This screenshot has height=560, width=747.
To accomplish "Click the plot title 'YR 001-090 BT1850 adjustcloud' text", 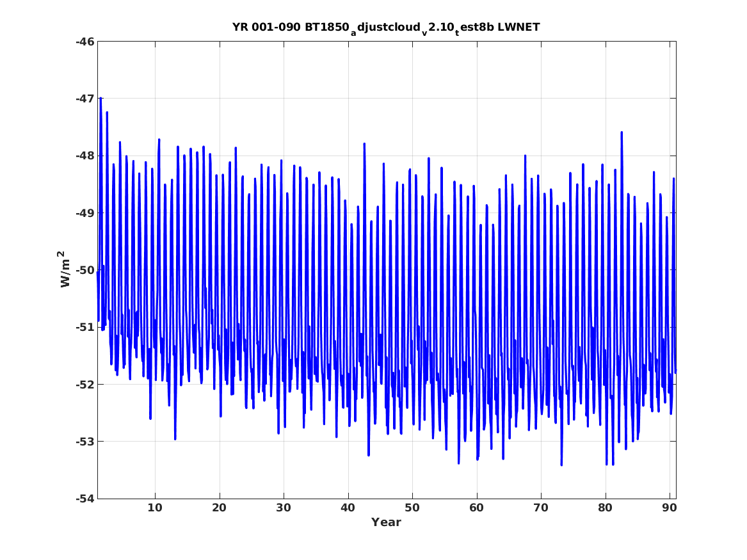I will coord(387,28).
